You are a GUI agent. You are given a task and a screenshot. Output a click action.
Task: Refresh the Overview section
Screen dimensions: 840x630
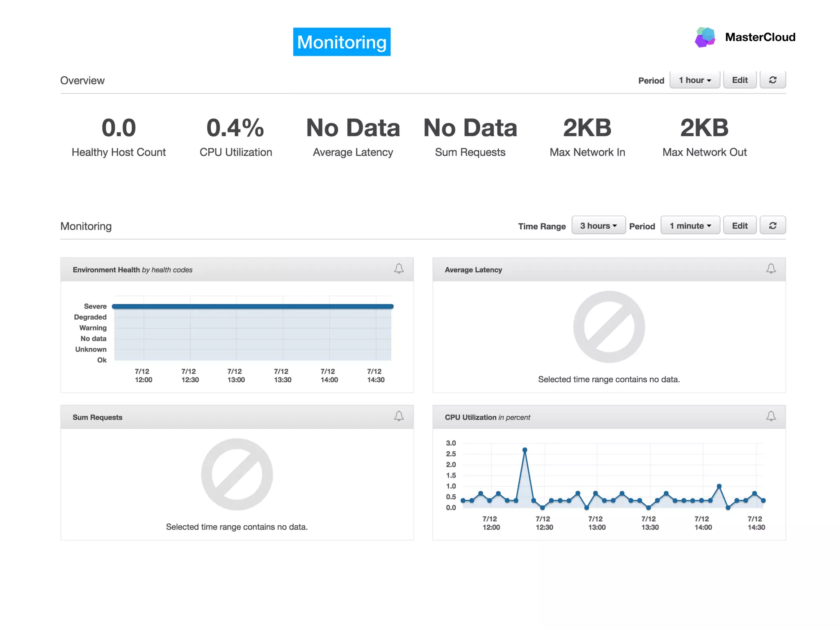tap(773, 80)
